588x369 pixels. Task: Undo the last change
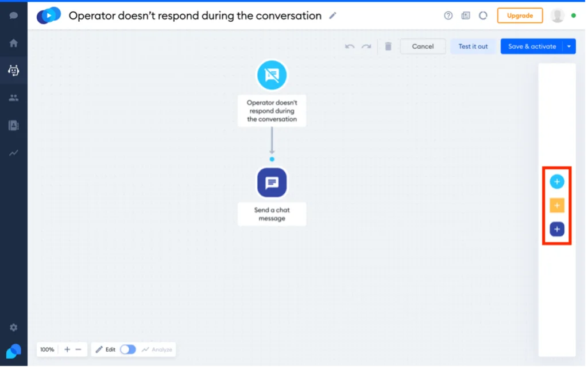350,46
